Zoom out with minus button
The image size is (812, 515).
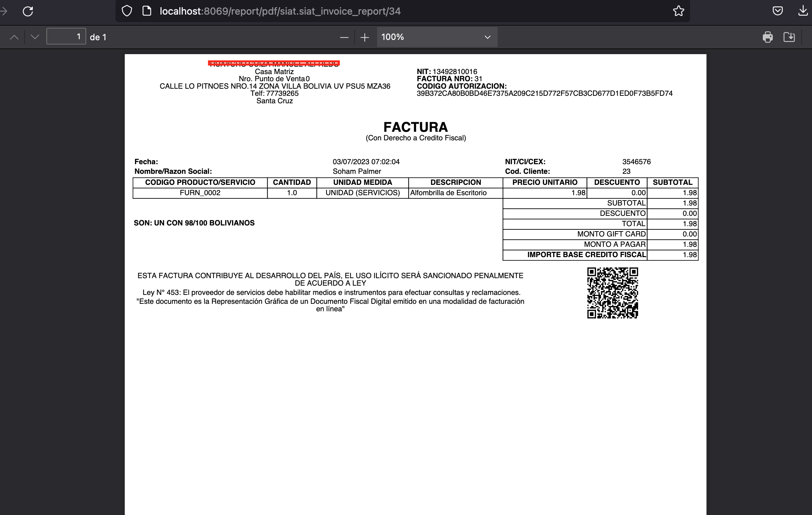tap(344, 37)
